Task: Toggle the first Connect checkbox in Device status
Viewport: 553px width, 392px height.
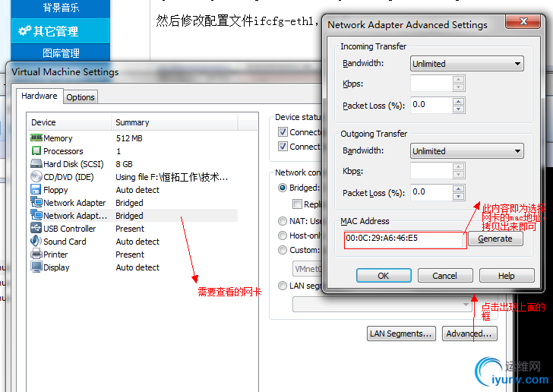Action: [283, 132]
